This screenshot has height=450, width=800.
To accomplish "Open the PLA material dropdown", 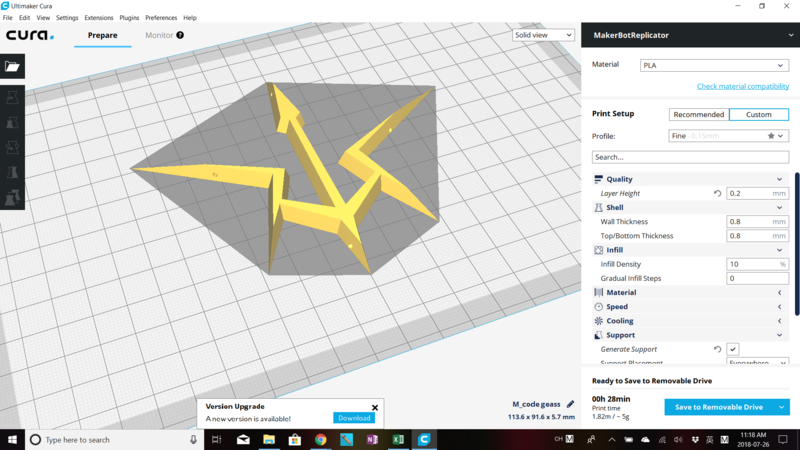I will tap(714, 65).
